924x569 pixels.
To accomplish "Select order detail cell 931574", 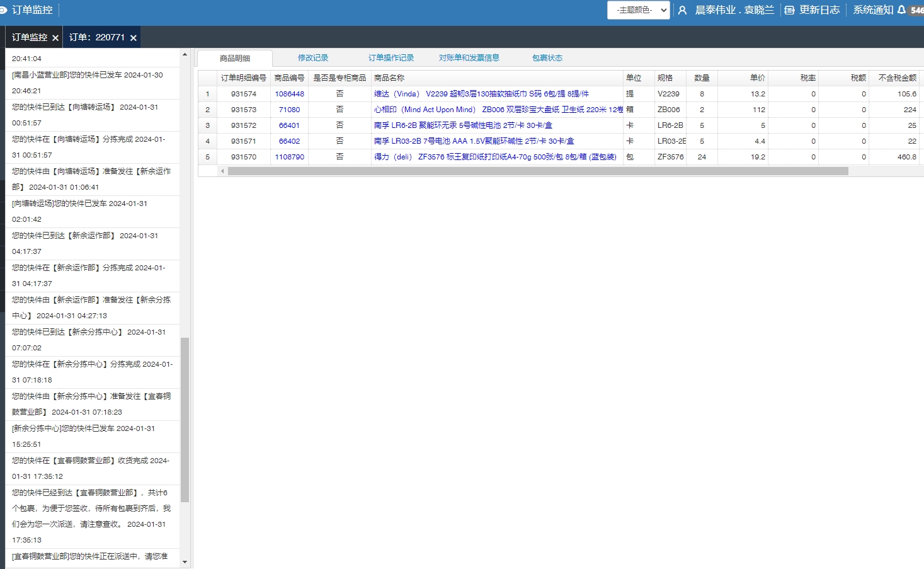I will tap(244, 94).
